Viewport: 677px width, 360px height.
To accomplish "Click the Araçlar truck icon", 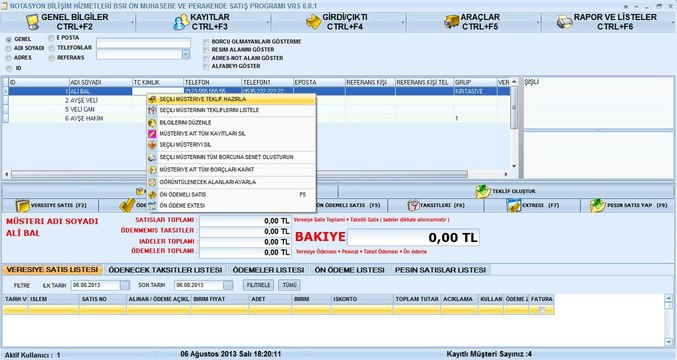I will click(452, 22).
